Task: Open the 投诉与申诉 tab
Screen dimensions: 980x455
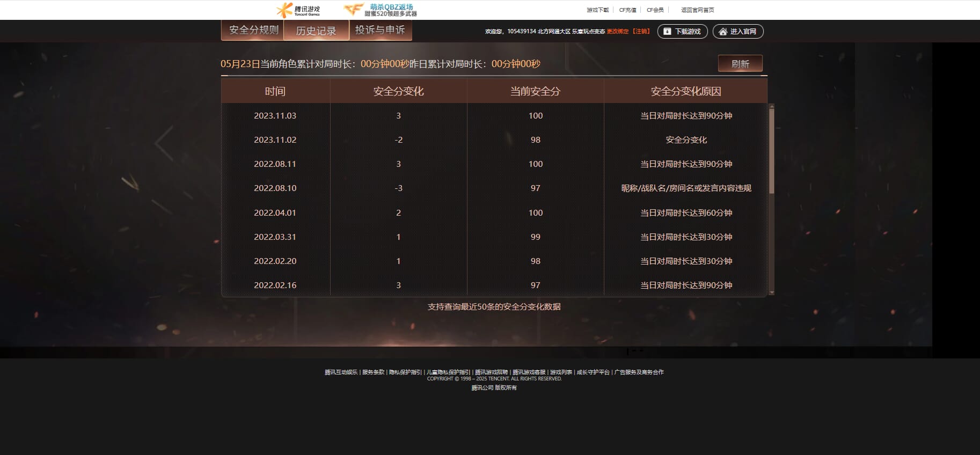Action: click(380, 30)
